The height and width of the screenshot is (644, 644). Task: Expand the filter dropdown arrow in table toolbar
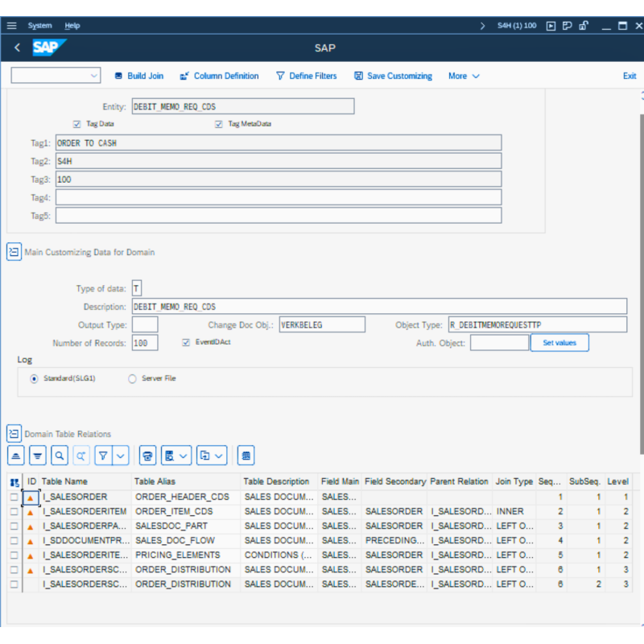(121, 456)
